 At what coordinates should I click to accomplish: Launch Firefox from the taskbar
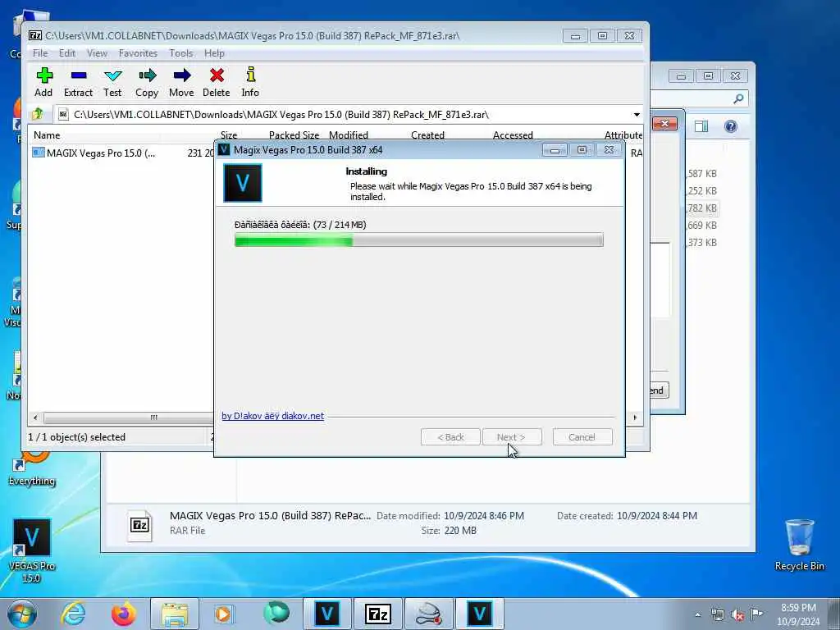click(x=123, y=614)
